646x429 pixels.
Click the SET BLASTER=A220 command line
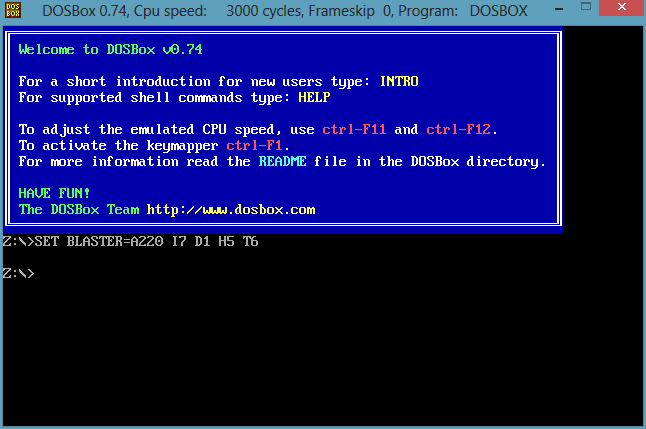pos(130,241)
